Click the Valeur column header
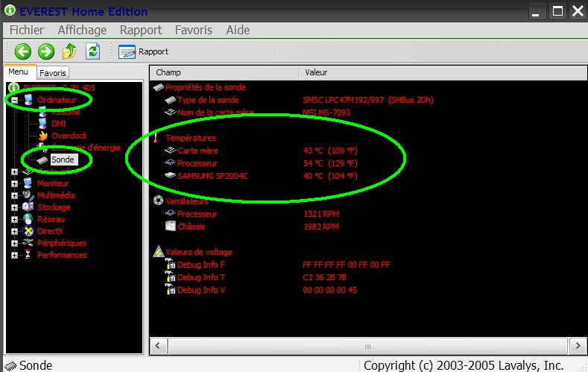Screen dimensions: 588x372 click(x=315, y=72)
